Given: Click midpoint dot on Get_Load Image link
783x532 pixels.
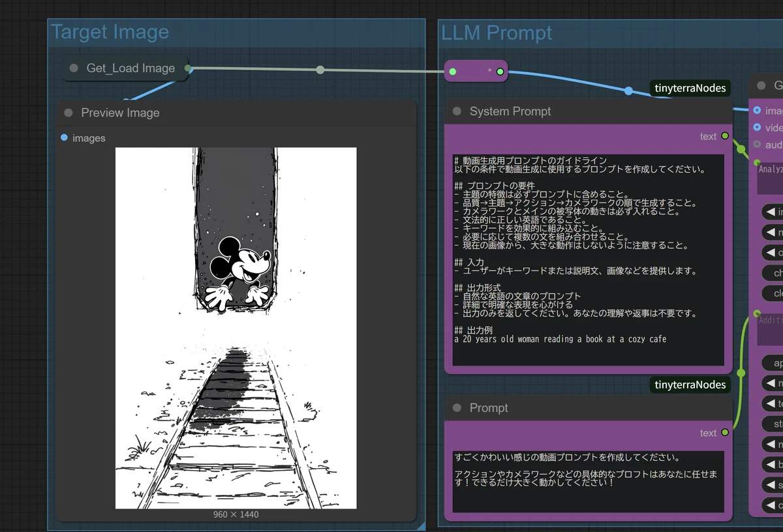Looking at the screenshot, I should [320, 70].
